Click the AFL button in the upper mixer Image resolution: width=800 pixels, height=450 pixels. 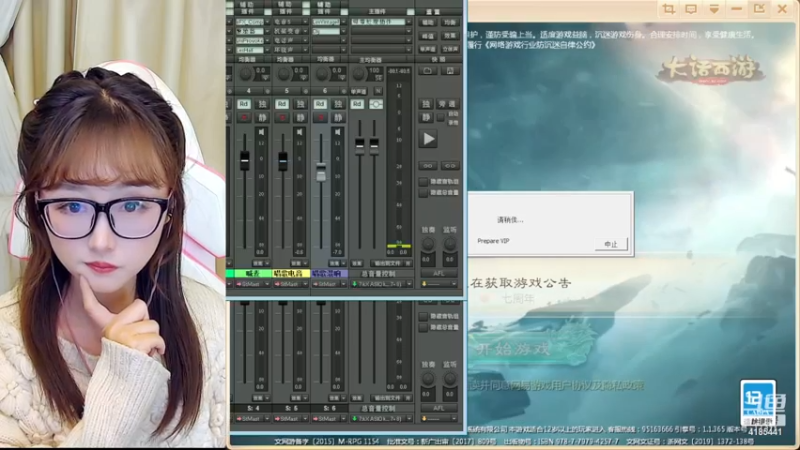439,274
